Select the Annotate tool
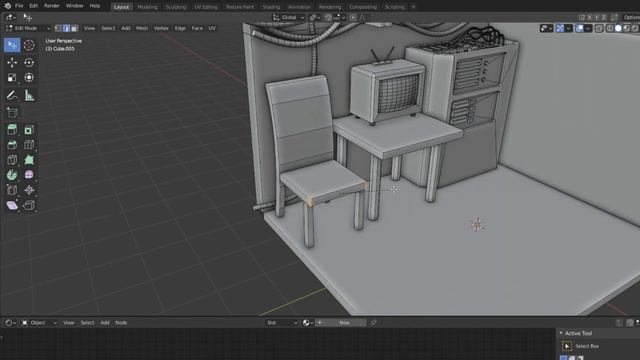Image resolution: width=640 pixels, height=360 pixels. [x=12, y=96]
